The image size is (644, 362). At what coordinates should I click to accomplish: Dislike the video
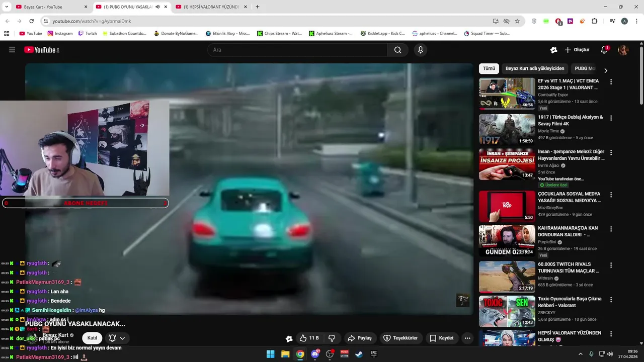(x=332, y=338)
